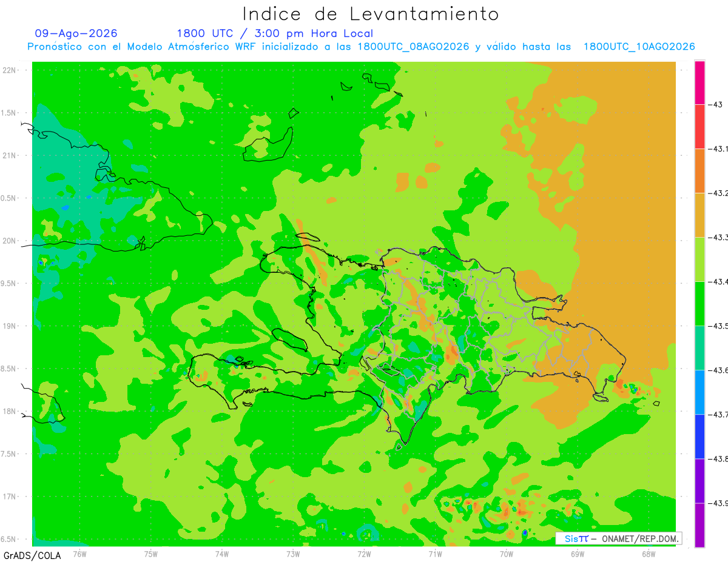Viewport: 728px width, 562px height.
Task: Click the '17N' latitude label
Action: click(9, 497)
